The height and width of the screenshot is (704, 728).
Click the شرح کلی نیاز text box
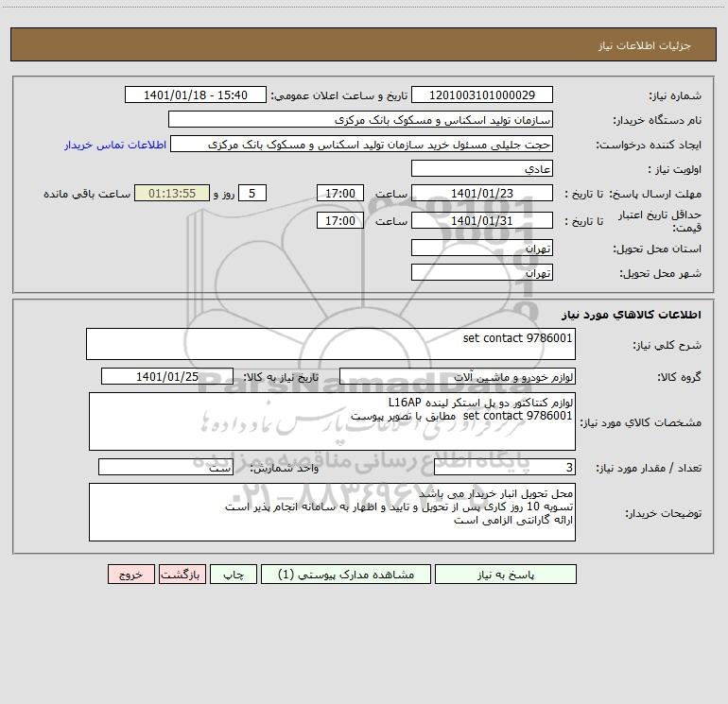pos(331,344)
